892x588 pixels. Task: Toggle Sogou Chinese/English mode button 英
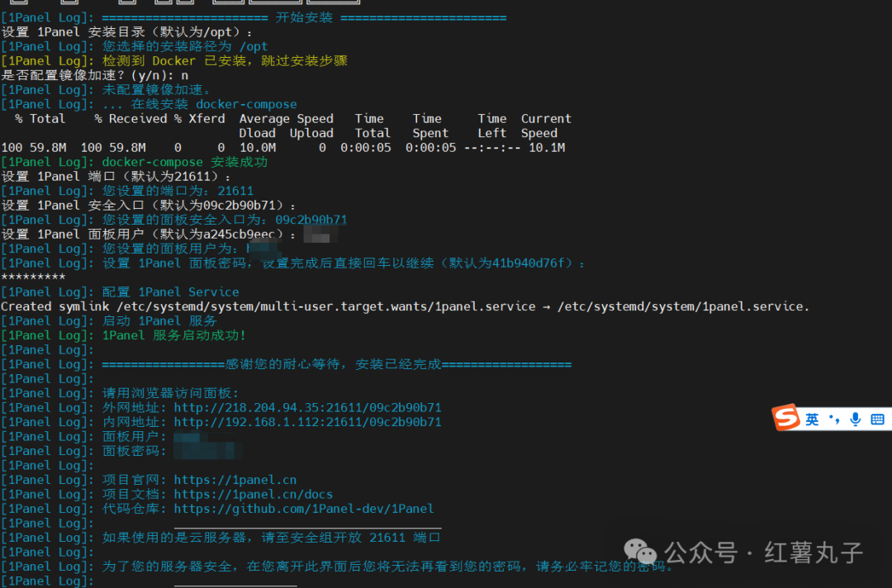pos(812,420)
